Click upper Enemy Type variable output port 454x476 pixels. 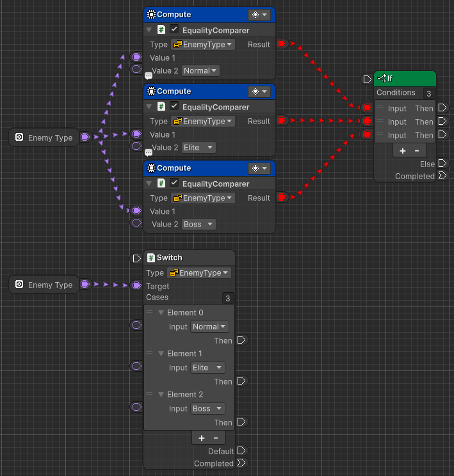85,137
